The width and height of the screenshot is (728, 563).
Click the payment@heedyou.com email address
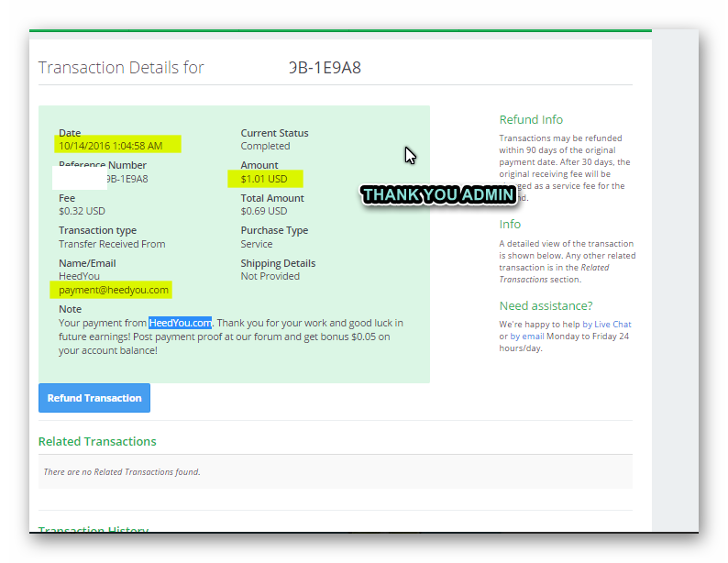point(114,290)
